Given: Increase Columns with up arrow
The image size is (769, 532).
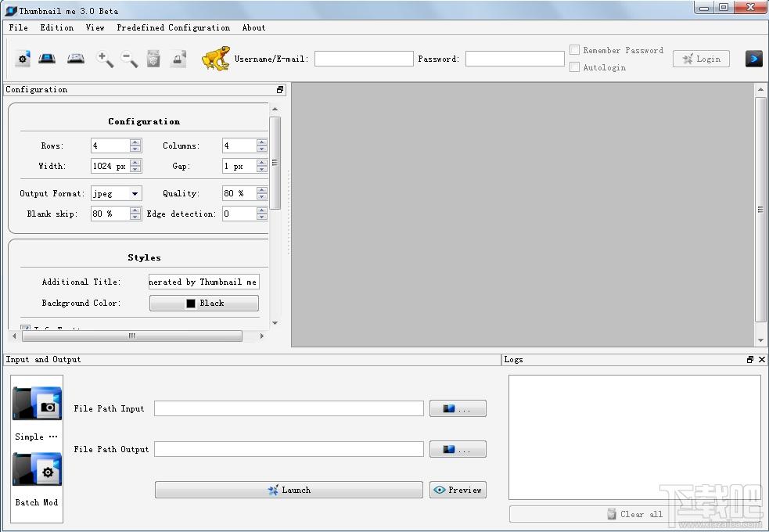Looking at the screenshot, I should pyautogui.click(x=262, y=142).
